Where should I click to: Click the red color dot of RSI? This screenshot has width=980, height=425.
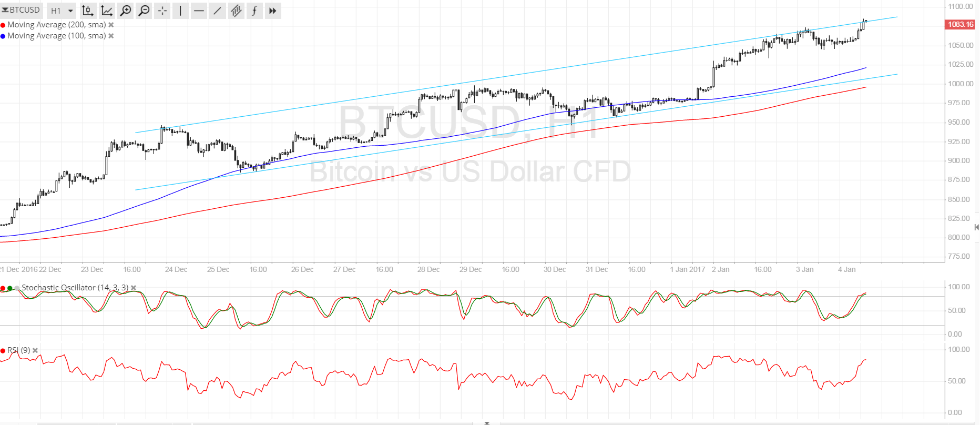pyautogui.click(x=3, y=351)
